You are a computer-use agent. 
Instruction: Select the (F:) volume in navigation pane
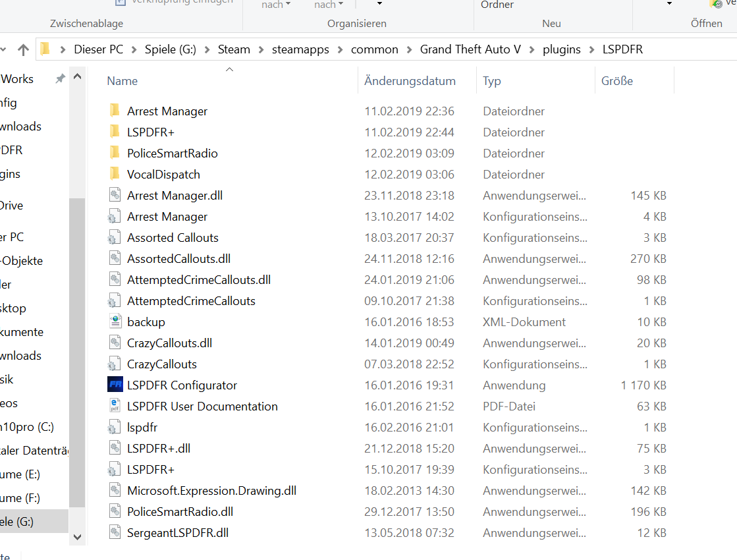point(20,498)
